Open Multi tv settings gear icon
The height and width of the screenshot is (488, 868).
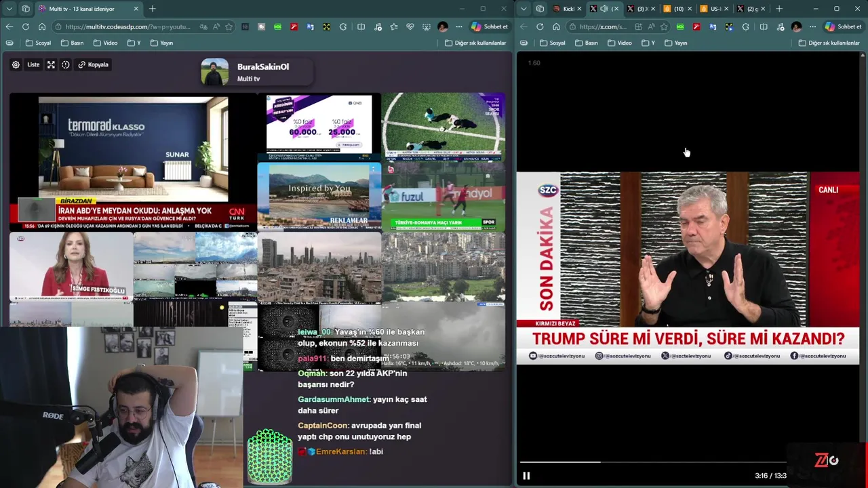pyautogui.click(x=16, y=64)
